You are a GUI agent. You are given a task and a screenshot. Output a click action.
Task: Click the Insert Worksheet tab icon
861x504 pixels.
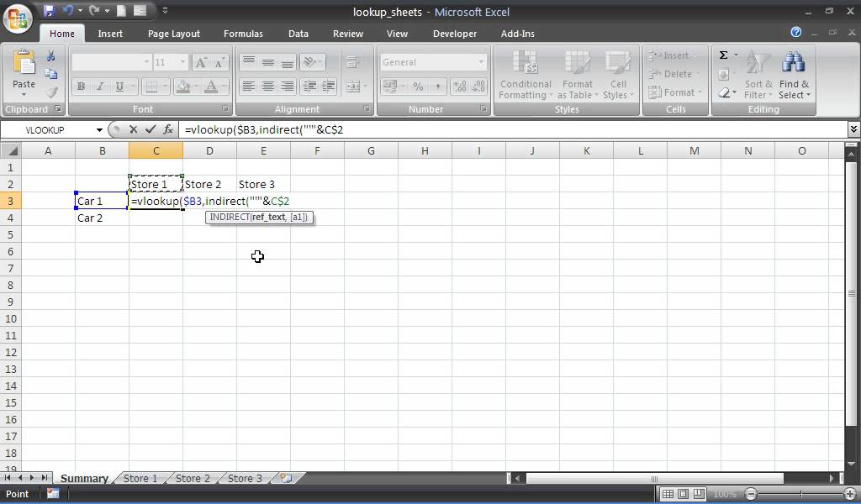click(286, 478)
